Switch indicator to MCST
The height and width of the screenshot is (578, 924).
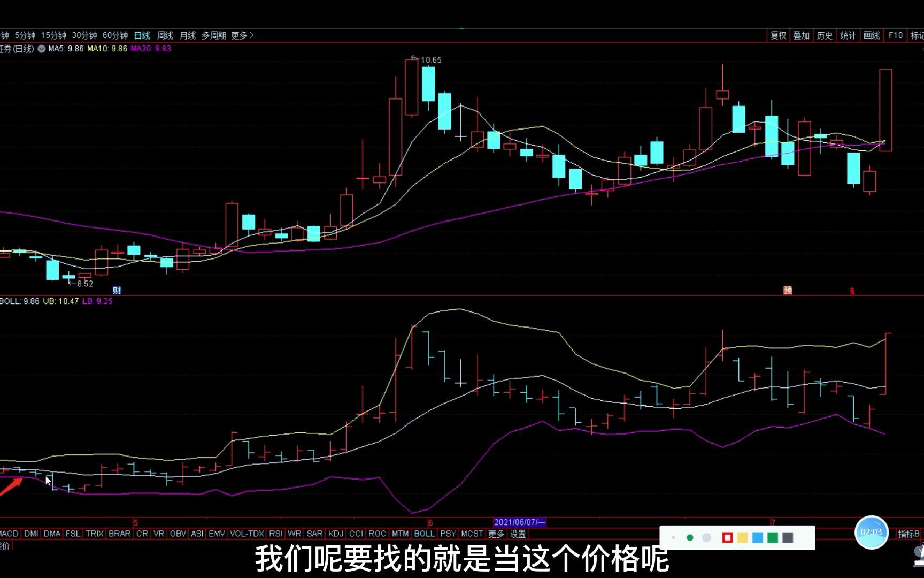point(472,534)
